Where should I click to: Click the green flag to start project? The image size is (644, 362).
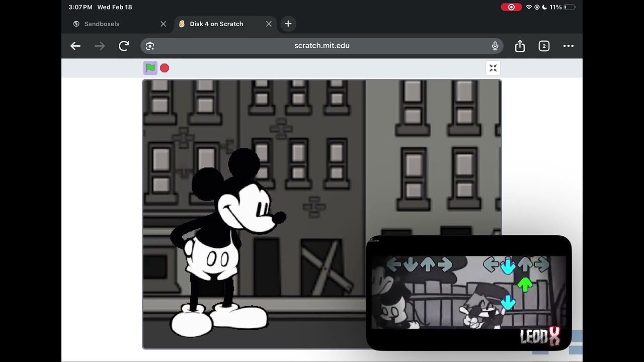(x=150, y=68)
